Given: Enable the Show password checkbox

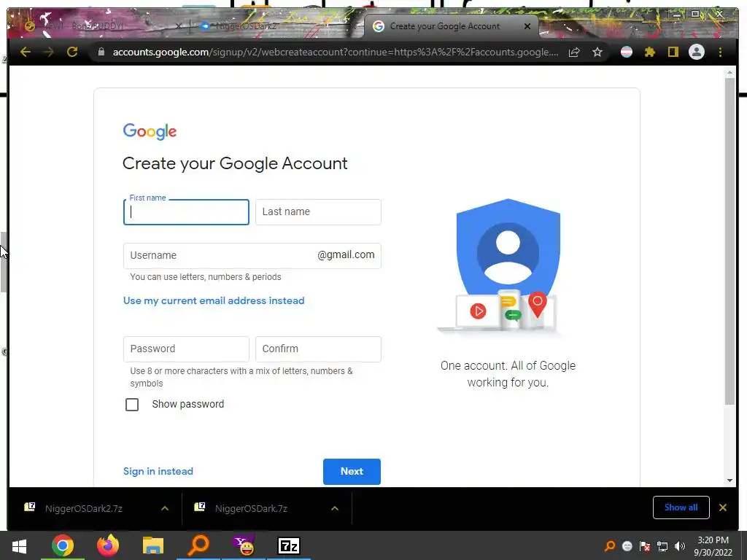Looking at the screenshot, I should point(132,404).
